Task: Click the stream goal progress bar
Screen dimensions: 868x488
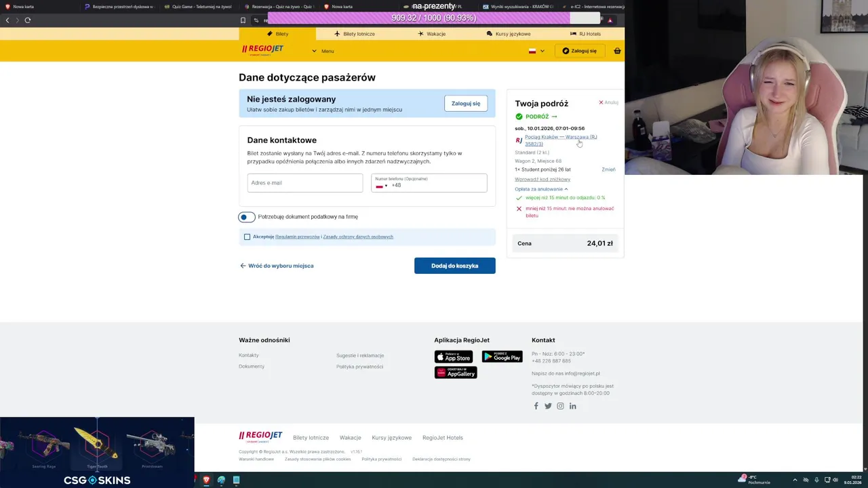Action: [434, 18]
